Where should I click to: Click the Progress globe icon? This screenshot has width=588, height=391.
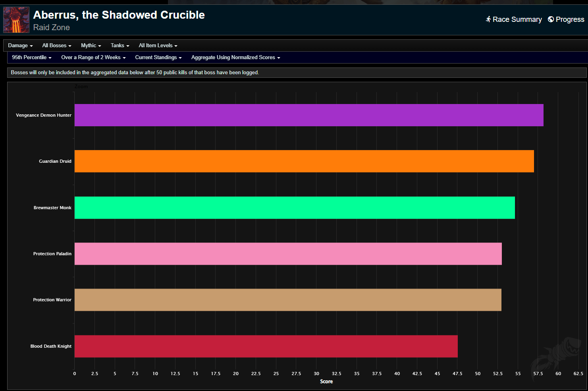[x=551, y=19]
